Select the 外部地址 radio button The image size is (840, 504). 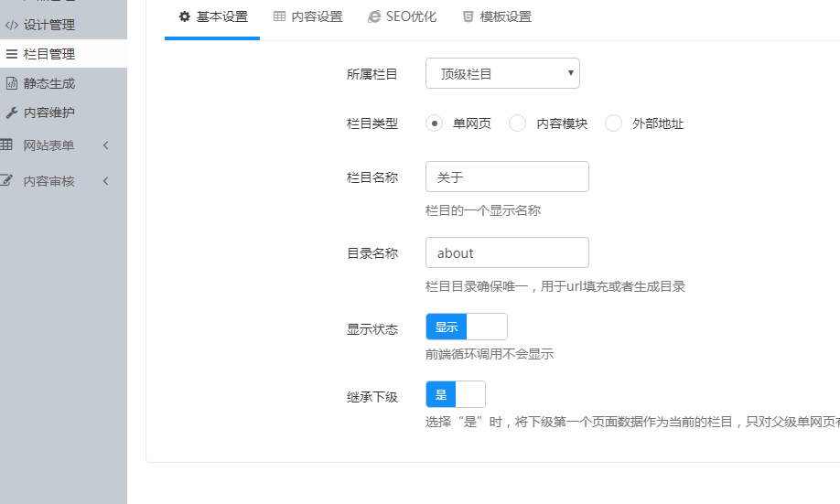pyautogui.click(x=613, y=123)
